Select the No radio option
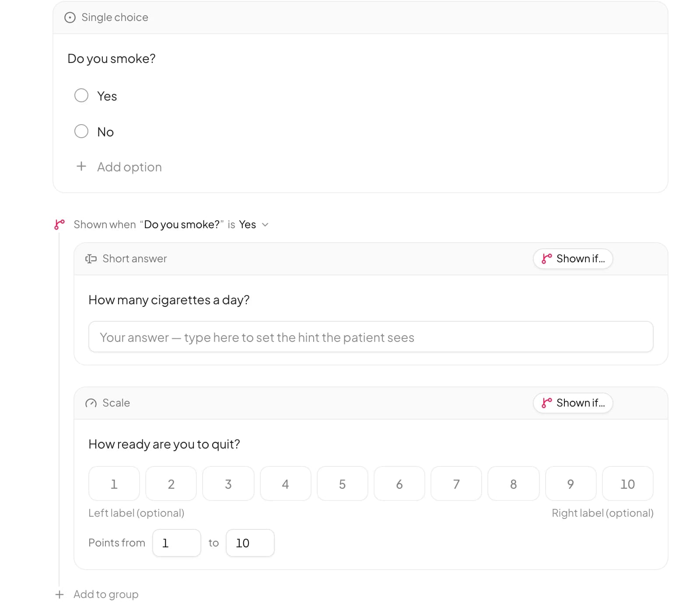This screenshot has width=700, height=612. pyautogui.click(x=81, y=131)
